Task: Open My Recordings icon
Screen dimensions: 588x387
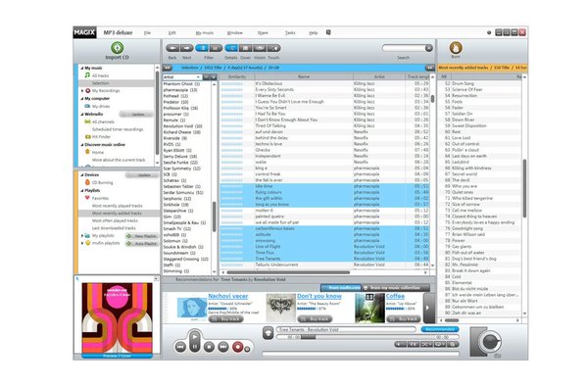Action: coord(88,91)
